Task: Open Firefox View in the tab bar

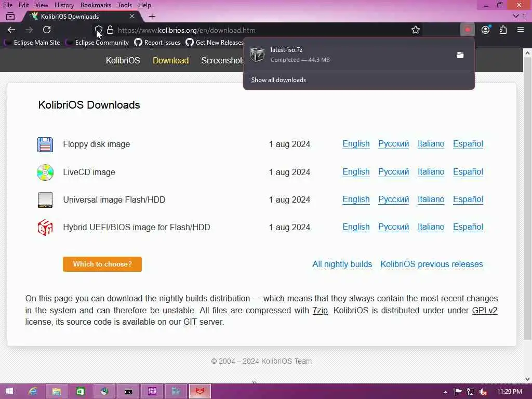Action: (x=10, y=16)
